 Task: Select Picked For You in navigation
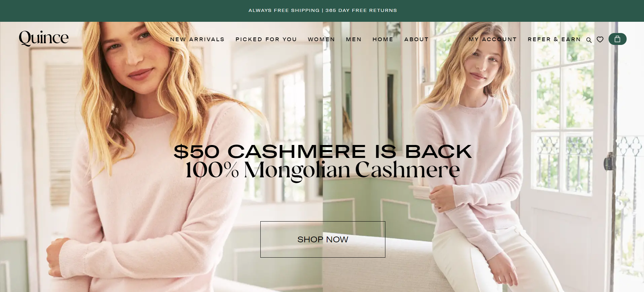[266, 39]
